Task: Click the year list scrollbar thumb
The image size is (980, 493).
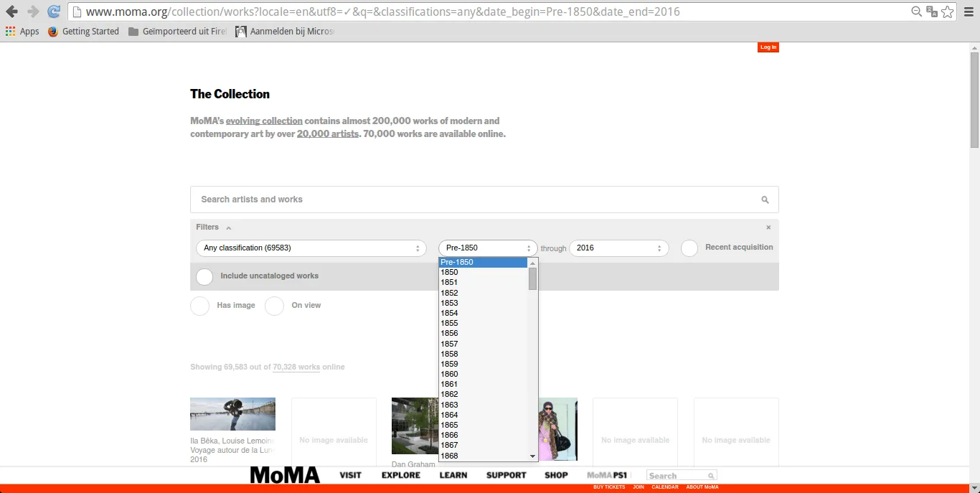Action: click(533, 279)
